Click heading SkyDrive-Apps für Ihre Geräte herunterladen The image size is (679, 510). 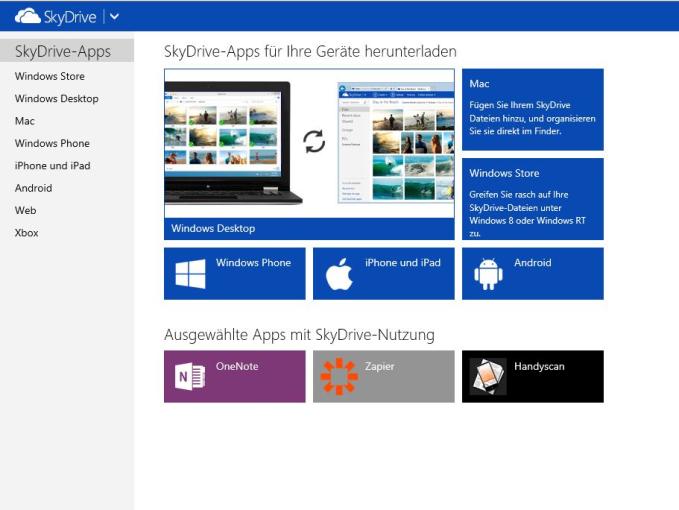pos(310,52)
